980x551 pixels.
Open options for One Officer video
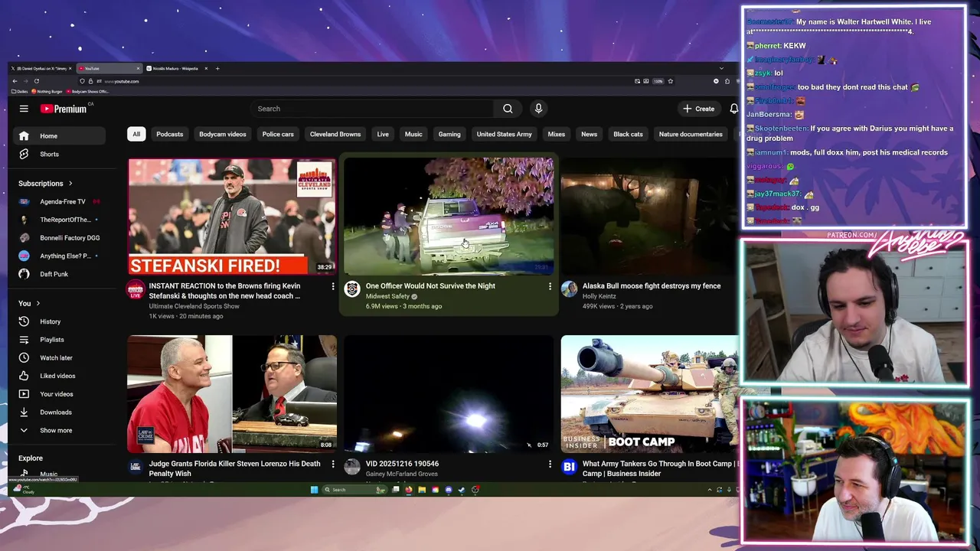click(549, 286)
